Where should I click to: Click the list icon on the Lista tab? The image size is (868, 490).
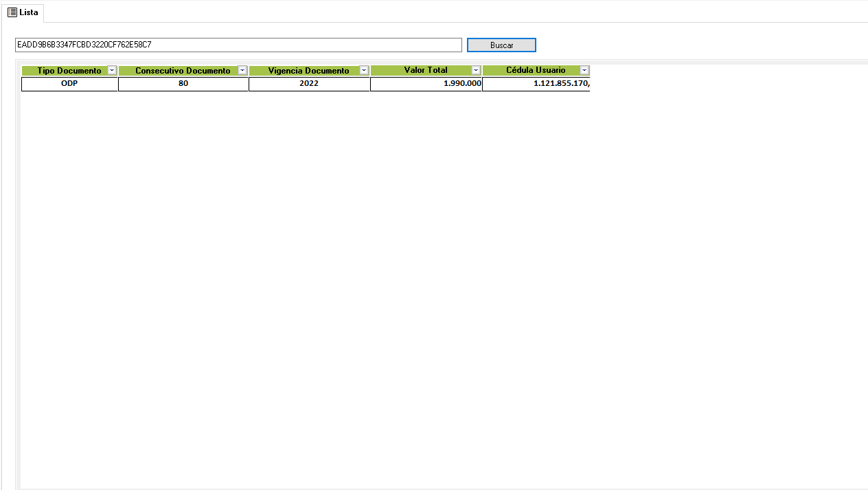pyautogui.click(x=12, y=12)
